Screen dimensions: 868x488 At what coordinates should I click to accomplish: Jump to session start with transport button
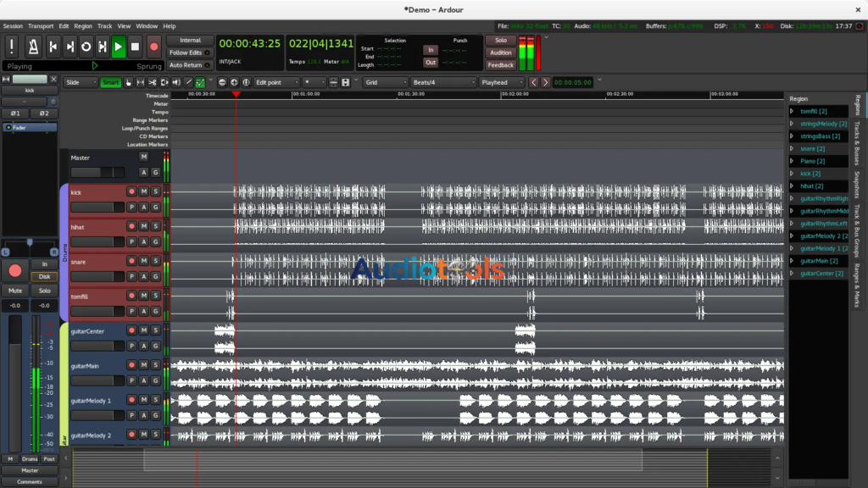53,47
